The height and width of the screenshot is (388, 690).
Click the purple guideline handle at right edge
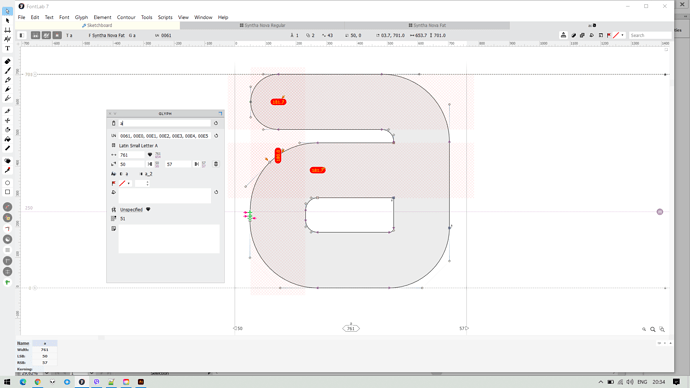(x=660, y=212)
